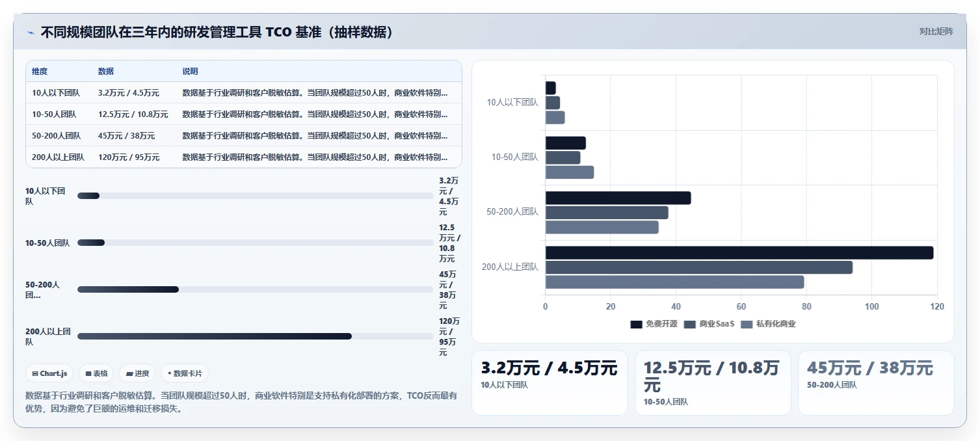
Task: Select the 表格 chip
Action: click(96, 373)
